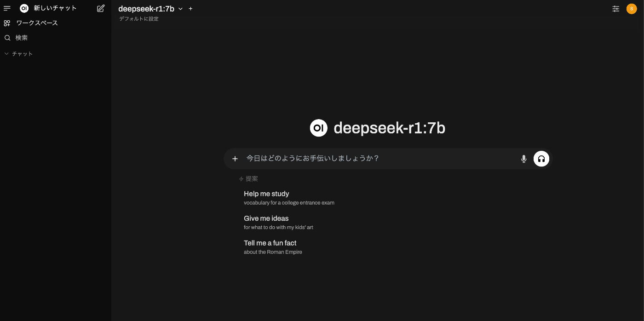Choose the Tell me a fun fact suggestion

[273, 247]
